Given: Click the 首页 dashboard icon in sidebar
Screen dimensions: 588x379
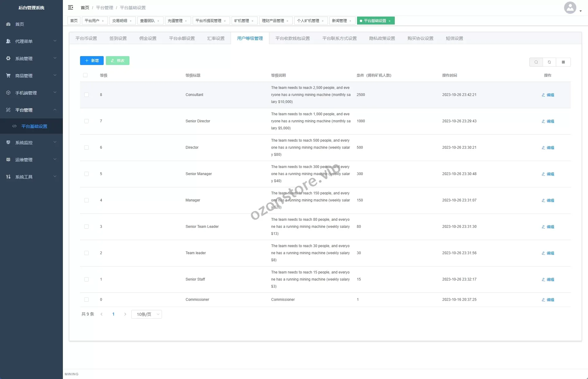Looking at the screenshot, I should pos(8,24).
